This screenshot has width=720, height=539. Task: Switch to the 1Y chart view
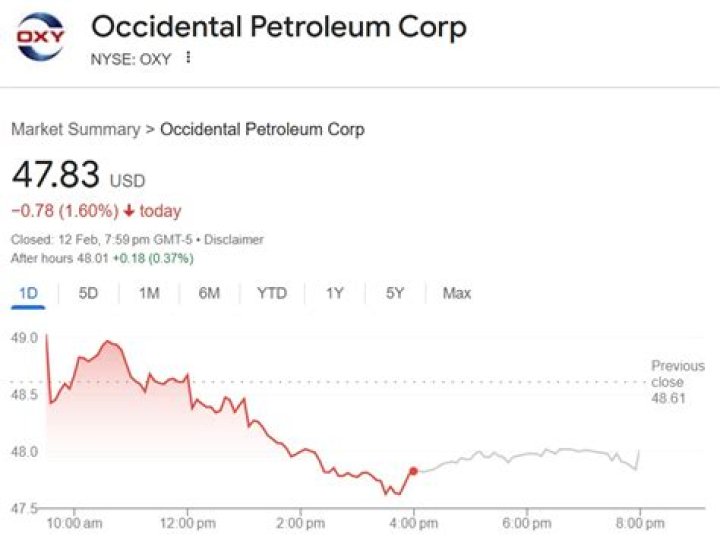335,293
